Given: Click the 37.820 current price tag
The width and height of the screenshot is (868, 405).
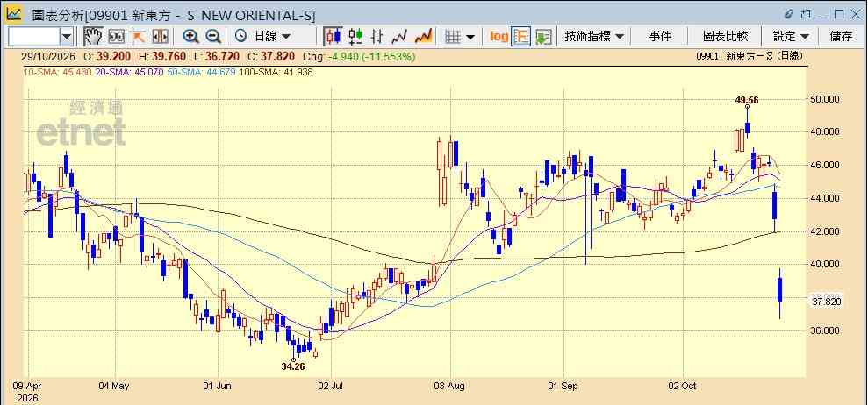Looking at the screenshot, I should coord(825,302).
